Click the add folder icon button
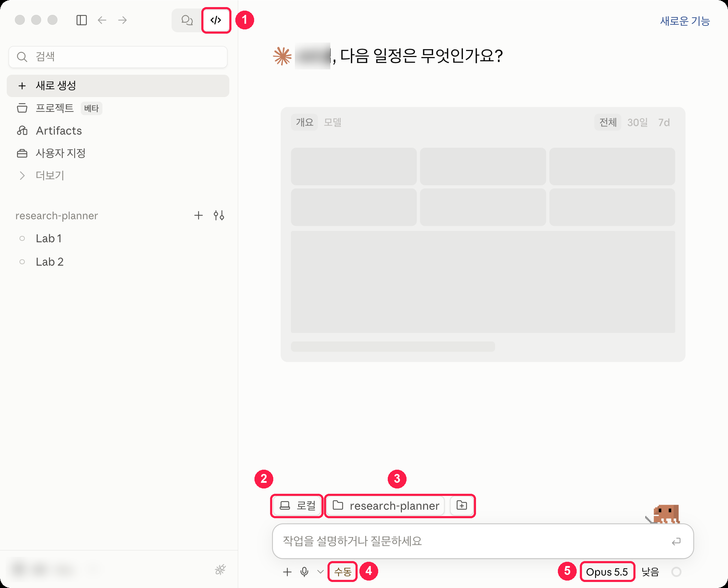This screenshot has height=588, width=728. (x=462, y=505)
